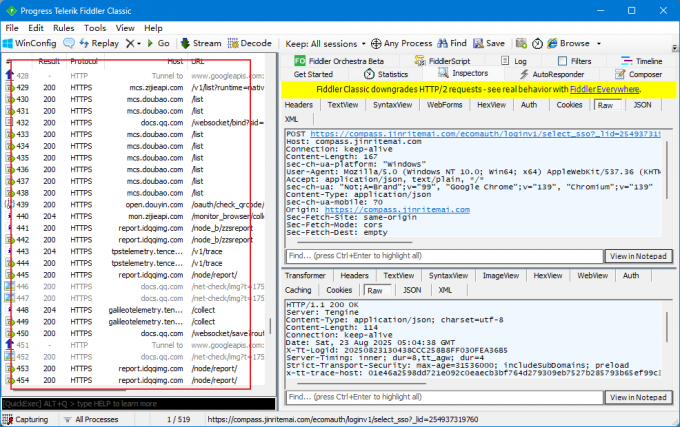Toggle Stream mode in toolbar
Viewport: 680px width, 427px height.
pos(200,44)
